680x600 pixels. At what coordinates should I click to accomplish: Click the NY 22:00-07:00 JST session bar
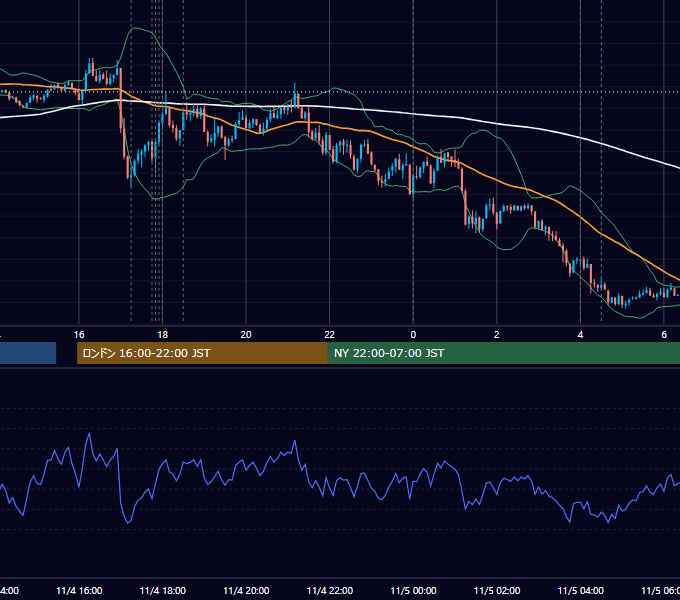pos(503,353)
